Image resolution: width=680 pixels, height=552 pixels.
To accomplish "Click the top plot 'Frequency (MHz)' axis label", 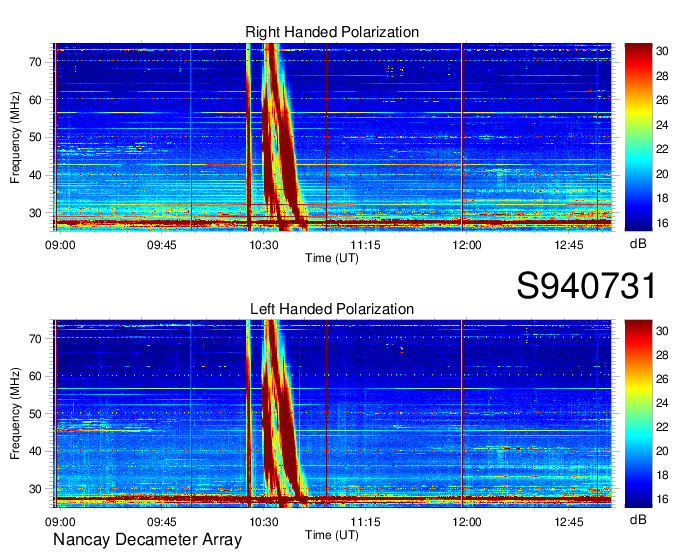I will tap(15, 137).
